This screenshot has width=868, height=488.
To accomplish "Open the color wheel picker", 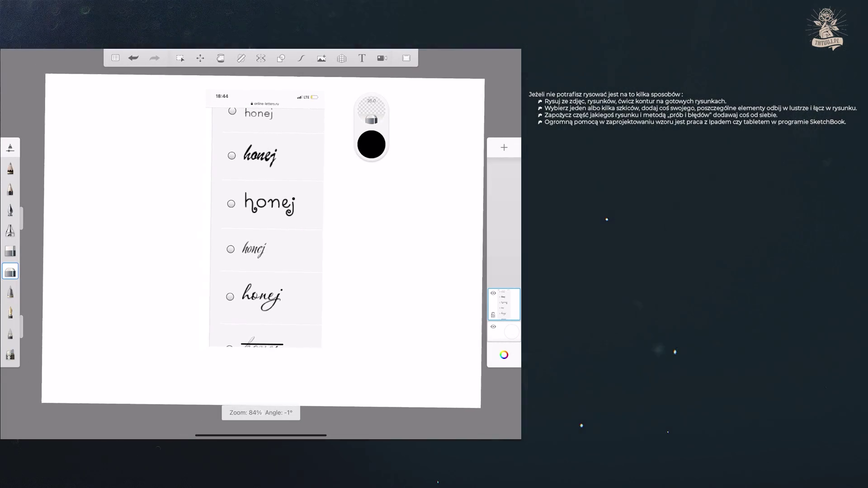I will (504, 355).
